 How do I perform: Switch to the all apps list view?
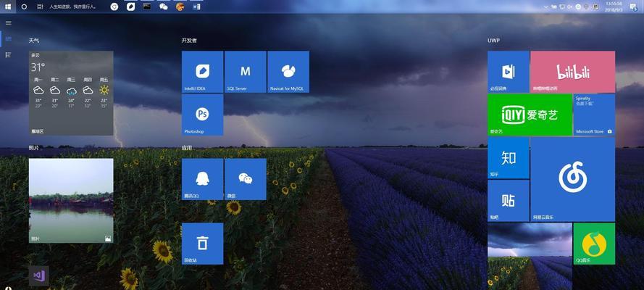tap(8, 54)
